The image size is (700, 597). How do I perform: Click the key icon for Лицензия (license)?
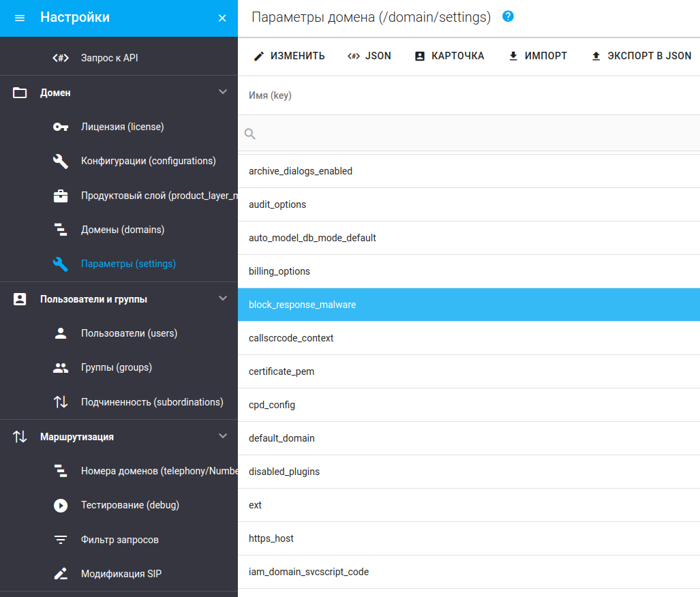[61, 127]
